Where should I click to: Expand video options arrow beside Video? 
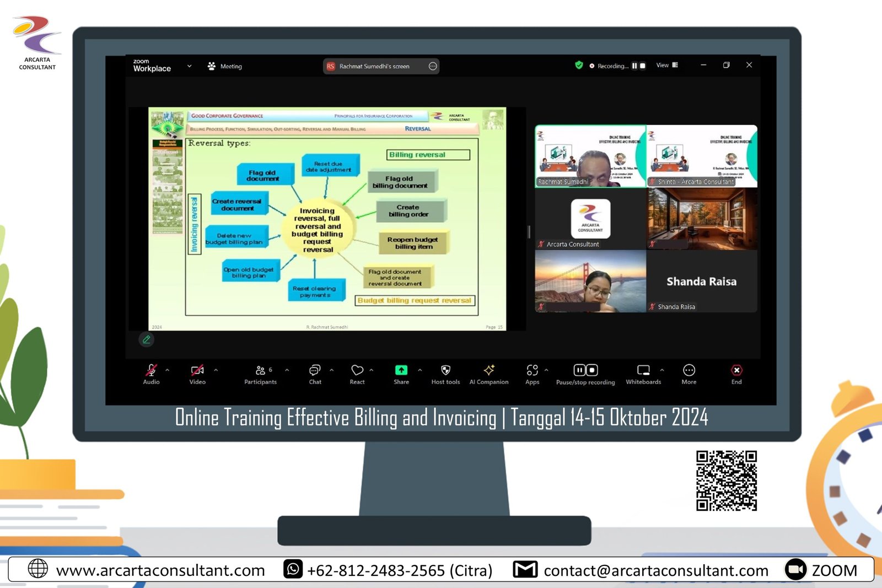pos(216,370)
